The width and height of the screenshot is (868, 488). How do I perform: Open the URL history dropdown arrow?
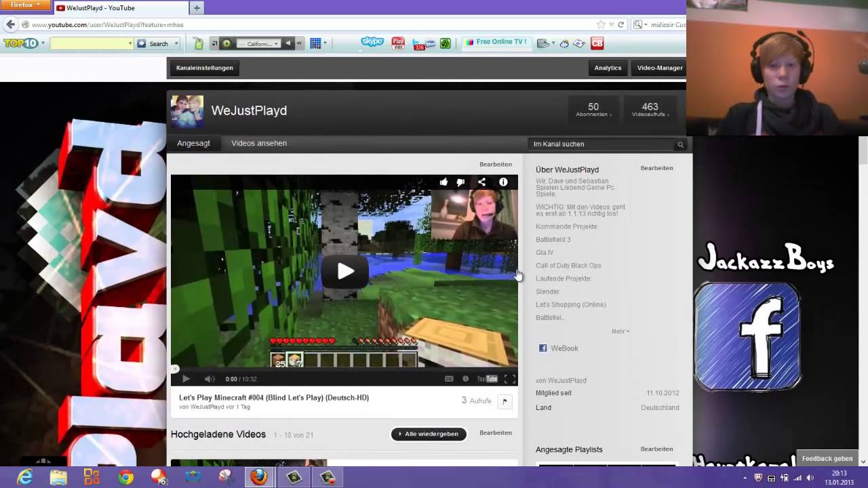(611, 24)
